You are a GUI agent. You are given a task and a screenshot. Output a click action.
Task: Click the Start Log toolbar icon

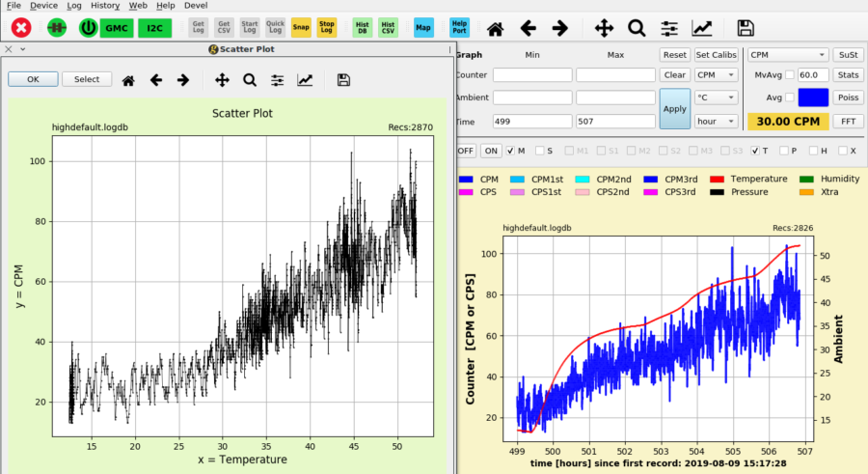point(250,27)
